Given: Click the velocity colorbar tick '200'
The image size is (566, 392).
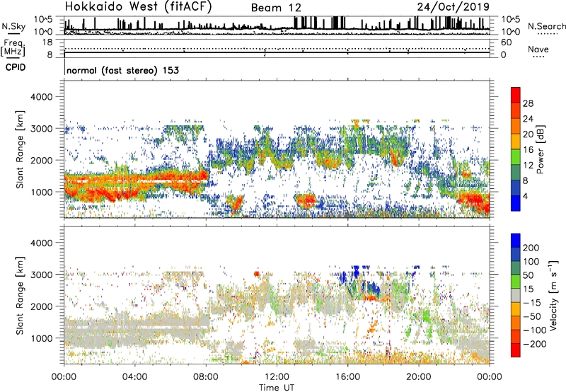Looking at the screenshot, I should (x=531, y=248).
